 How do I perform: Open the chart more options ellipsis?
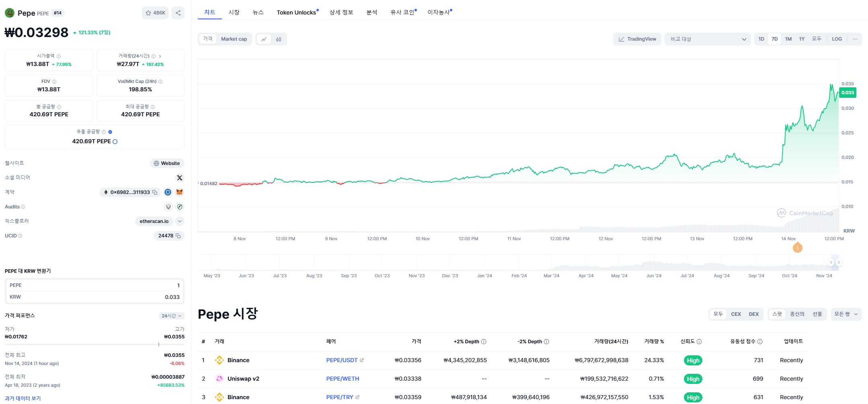point(855,39)
